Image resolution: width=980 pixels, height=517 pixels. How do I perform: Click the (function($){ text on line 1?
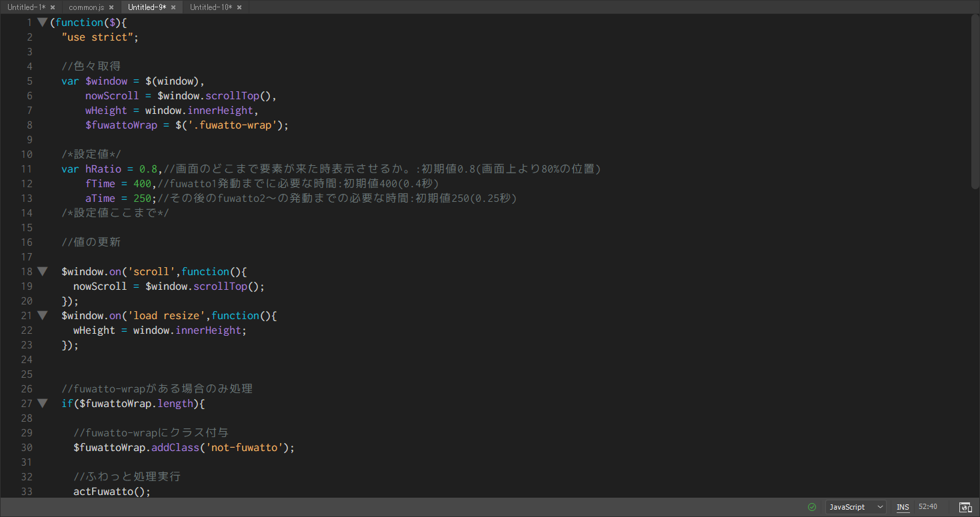tap(88, 22)
